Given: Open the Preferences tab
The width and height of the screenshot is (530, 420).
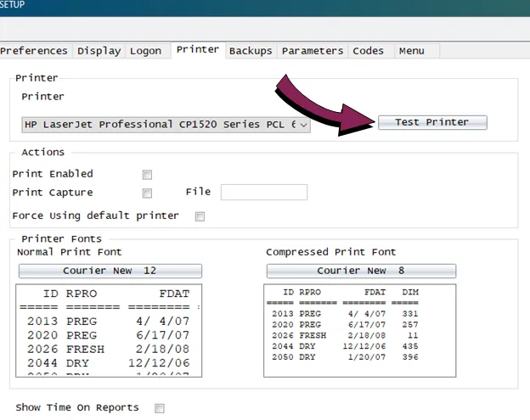Looking at the screenshot, I should 34,51.
